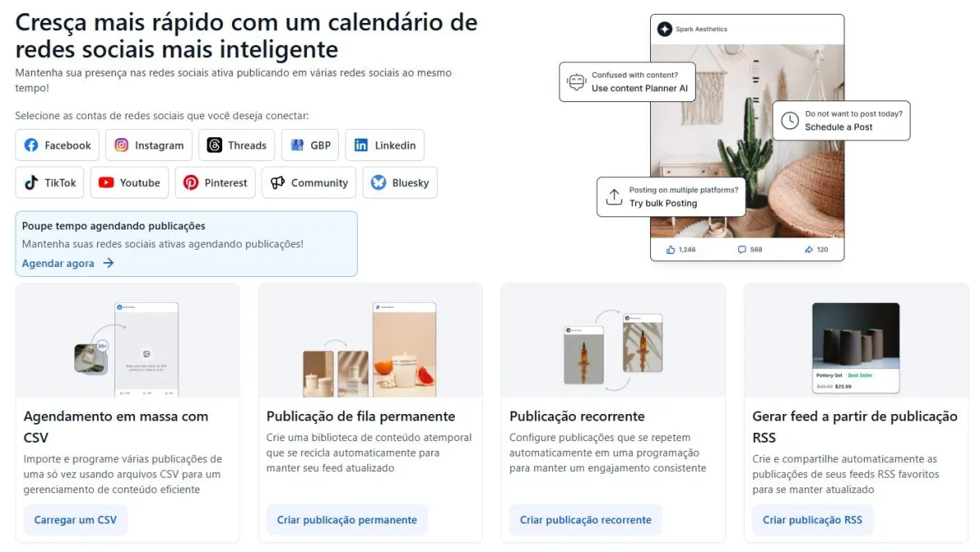Start Criar publicação recorrente
This screenshot has height=552, width=980.
[586, 520]
